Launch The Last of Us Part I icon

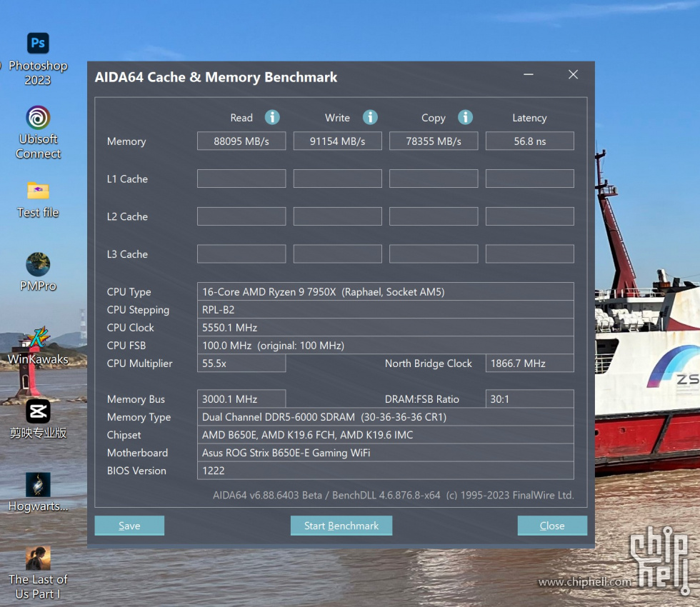pyautogui.click(x=38, y=558)
